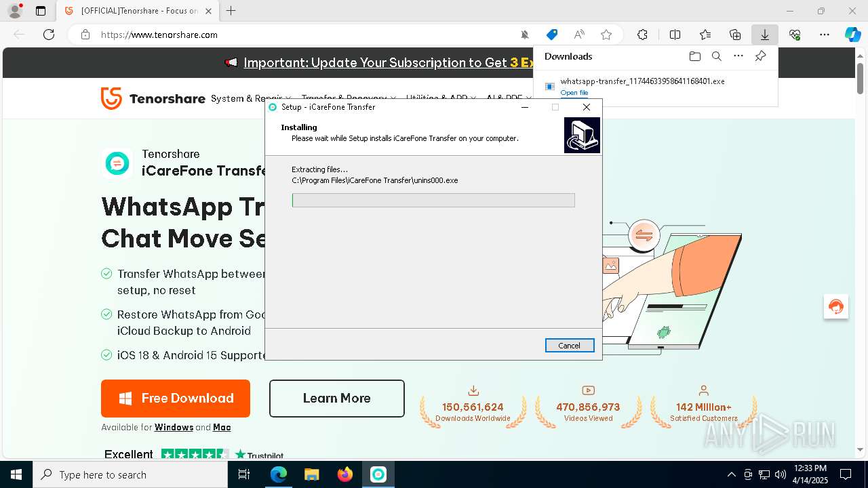Screen dimensions: 868x488
Task: Click the Learn More button
Action: 337,399
